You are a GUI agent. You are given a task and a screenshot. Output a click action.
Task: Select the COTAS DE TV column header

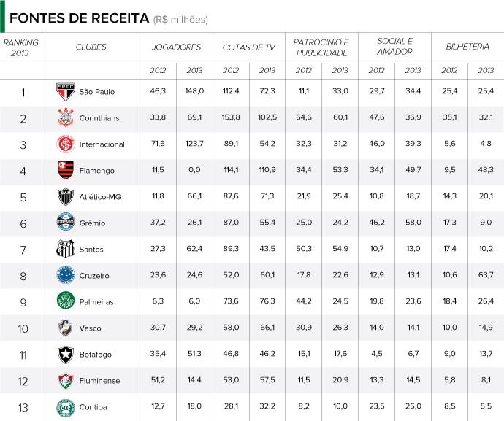tap(249, 47)
